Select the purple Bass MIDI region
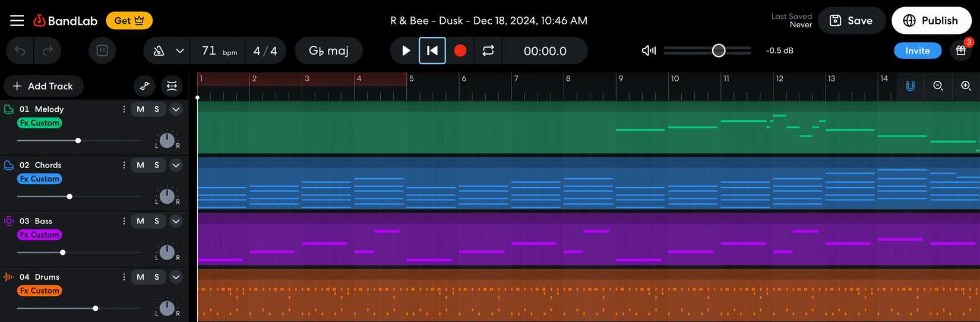The width and height of the screenshot is (980, 322). [588, 239]
